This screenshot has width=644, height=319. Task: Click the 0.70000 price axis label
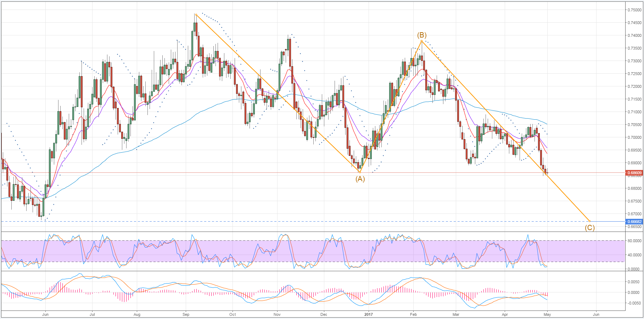click(634, 137)
